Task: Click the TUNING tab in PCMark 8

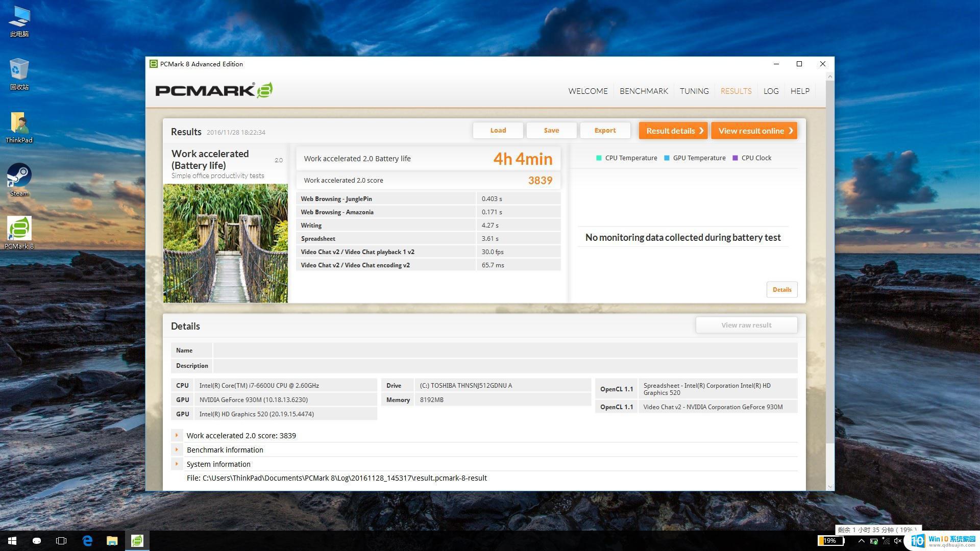Action: point(694,90)
